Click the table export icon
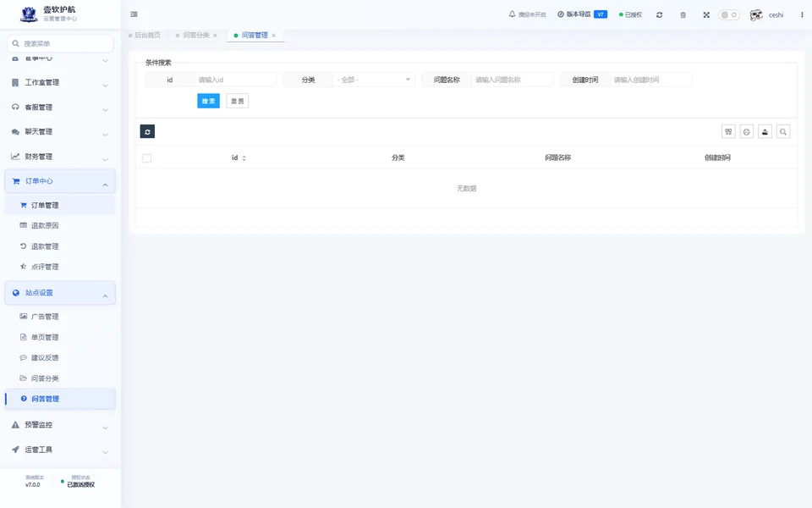Viewport: 812px width, 508px height. click(765, 132)
